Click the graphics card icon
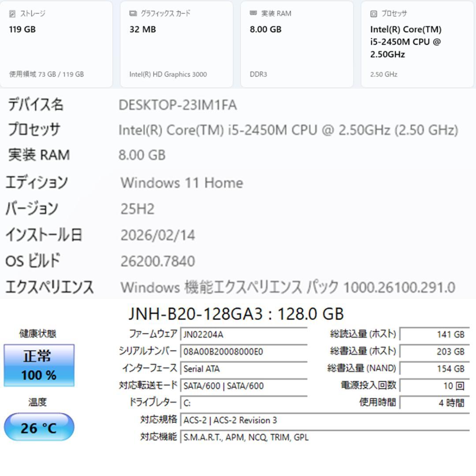The width and height of the screenshot is (476, 476). [x=133, y=13]
